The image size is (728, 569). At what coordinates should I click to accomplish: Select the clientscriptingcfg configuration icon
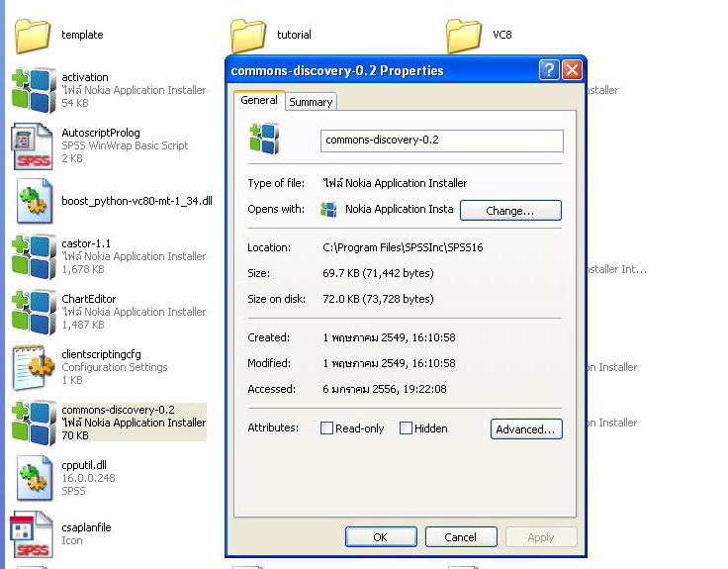point(34,367)
